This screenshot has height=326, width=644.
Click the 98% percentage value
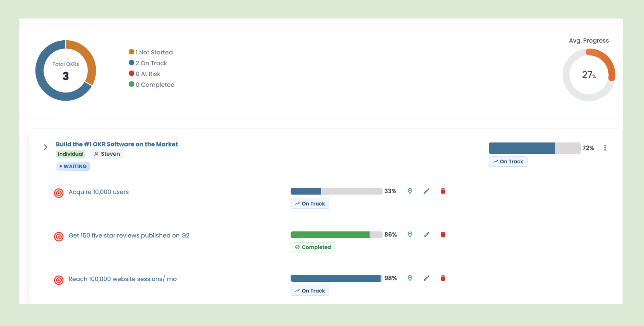coord(391,278)
